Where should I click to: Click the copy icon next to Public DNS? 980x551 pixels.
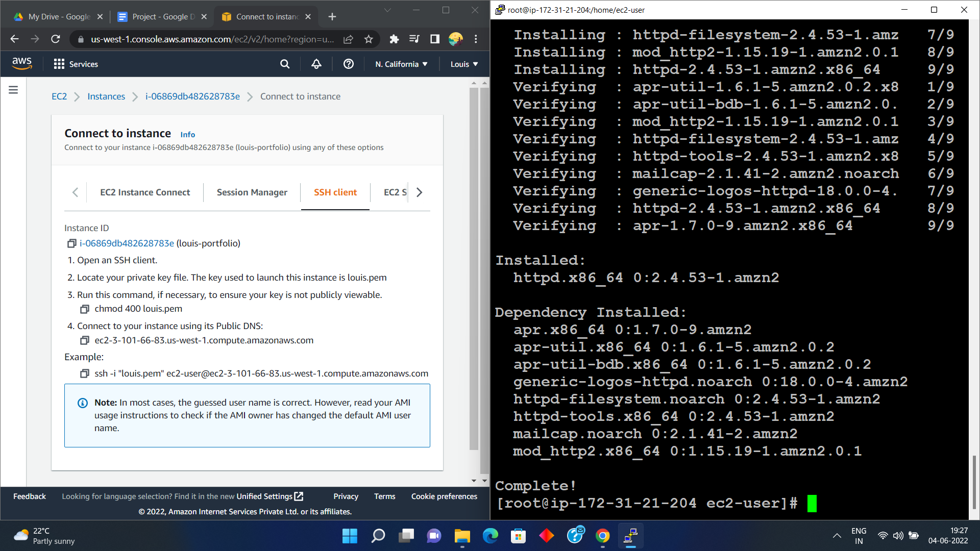pos(85,340)
